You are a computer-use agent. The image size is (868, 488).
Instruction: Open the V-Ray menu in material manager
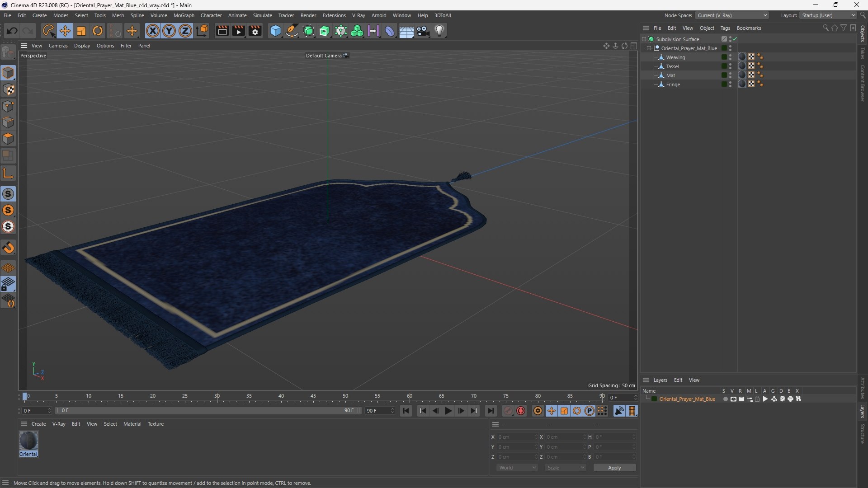pos(59,424)
